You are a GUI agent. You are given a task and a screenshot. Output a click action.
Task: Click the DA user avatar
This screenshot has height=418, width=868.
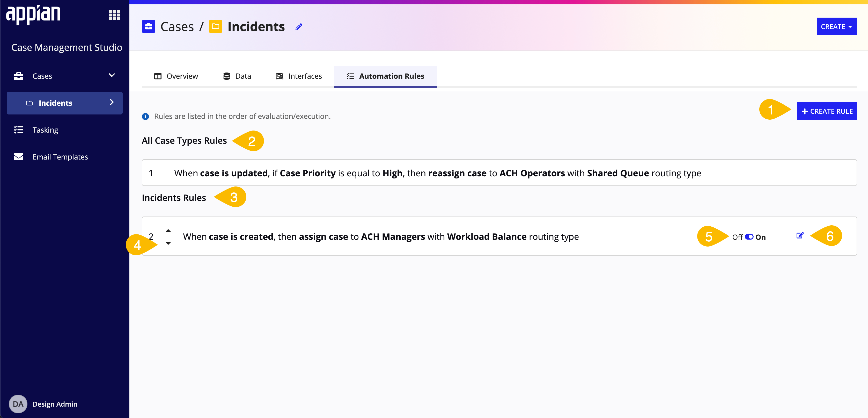pos(18,404)
